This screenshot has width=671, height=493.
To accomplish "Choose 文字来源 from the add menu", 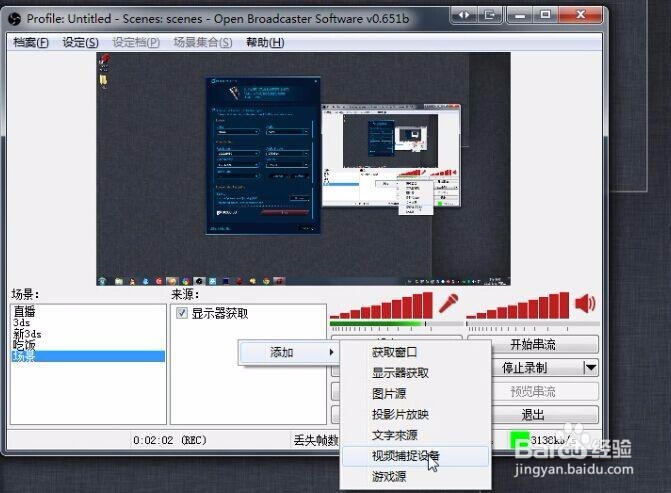I will click(415, 435).
